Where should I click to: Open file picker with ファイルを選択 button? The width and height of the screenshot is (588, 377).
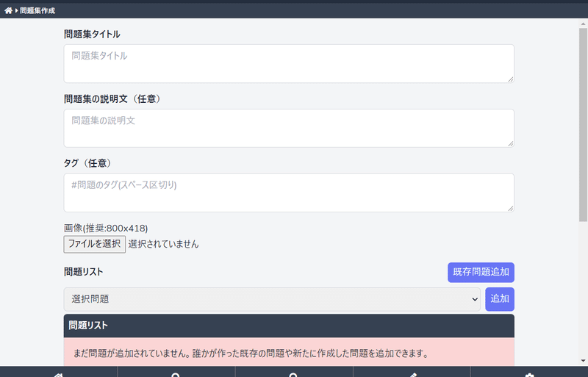click(x=95, y=244)
